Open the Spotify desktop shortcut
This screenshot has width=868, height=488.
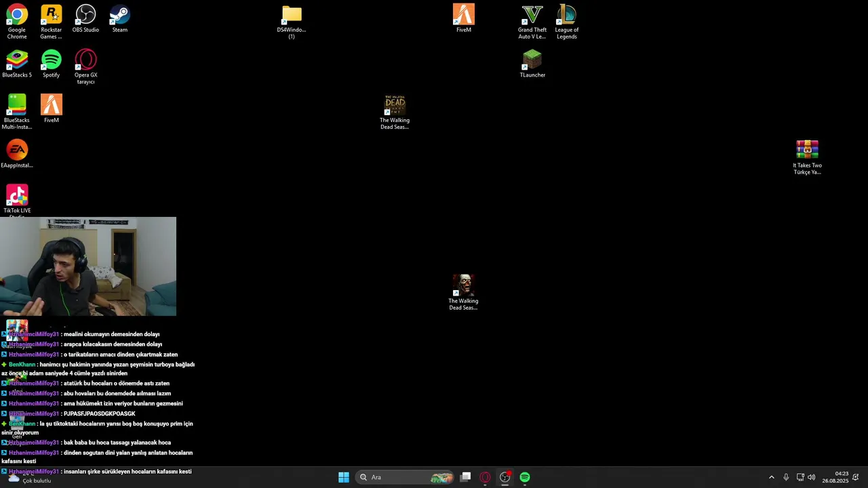click(51, 64)
